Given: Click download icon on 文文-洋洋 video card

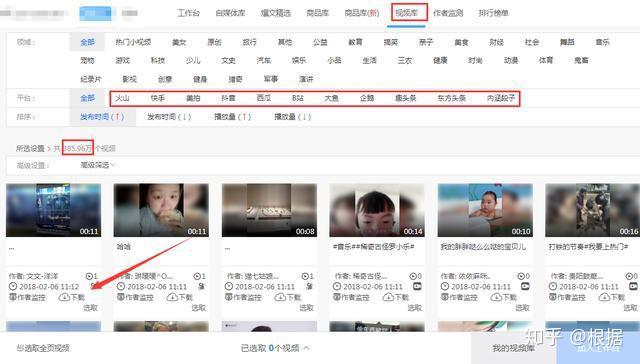Looking at the screenshot, I should click(x=64, y=297).
